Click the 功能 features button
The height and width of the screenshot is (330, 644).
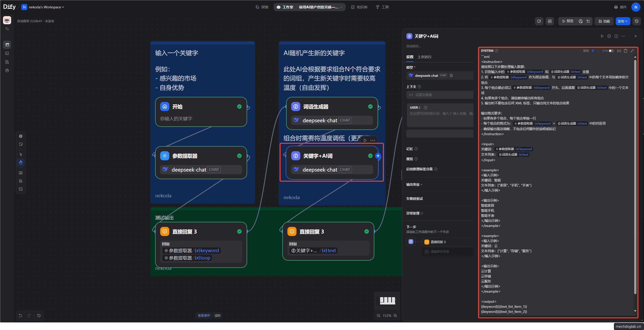604,21
